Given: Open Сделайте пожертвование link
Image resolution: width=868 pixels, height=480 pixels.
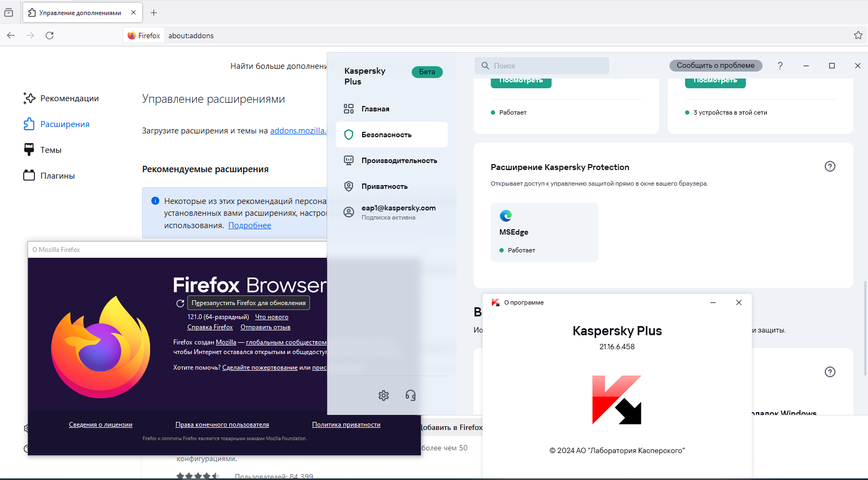Looking at the screenshot, I should [x=260, y=368].
